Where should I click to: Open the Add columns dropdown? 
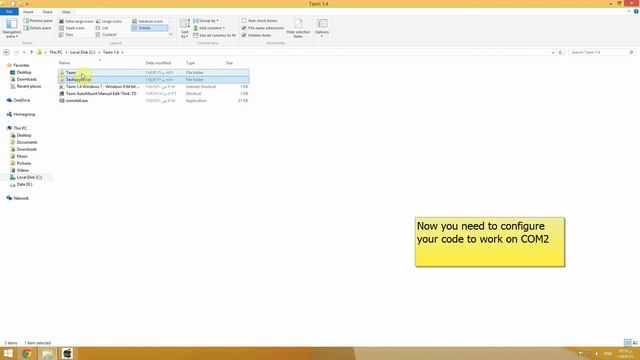tap(209, 28)
